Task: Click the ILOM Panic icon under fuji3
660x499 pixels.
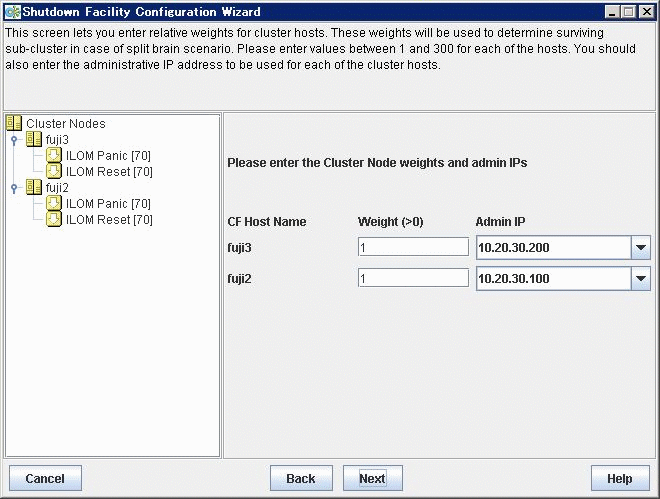Action: 54,155
